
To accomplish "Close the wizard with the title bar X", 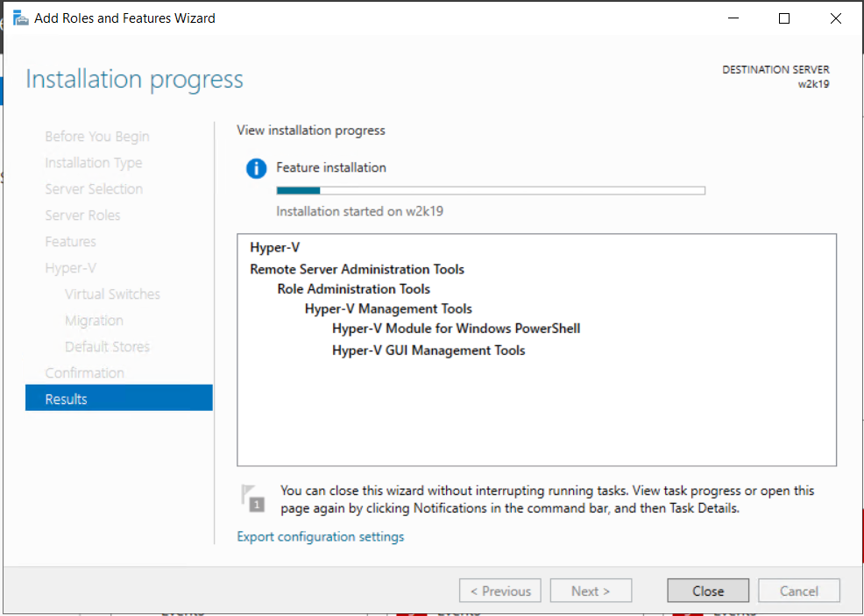I will (835, 18).
